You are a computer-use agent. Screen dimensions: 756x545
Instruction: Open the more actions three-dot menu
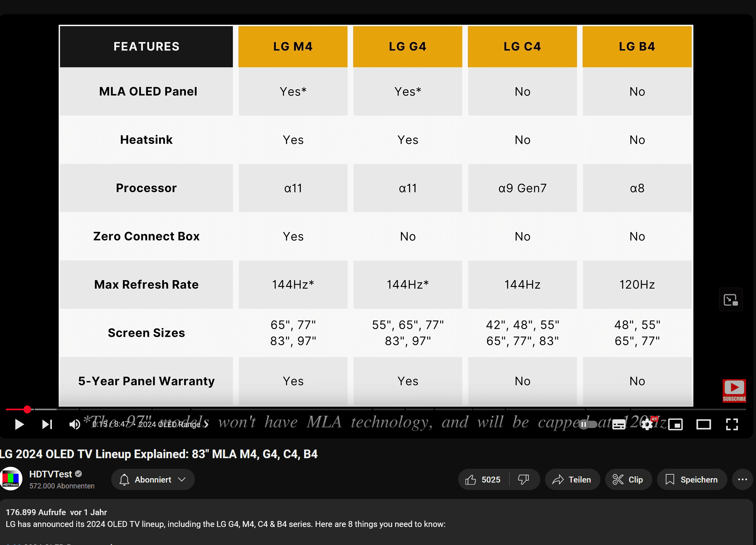[x=742, y=479]
